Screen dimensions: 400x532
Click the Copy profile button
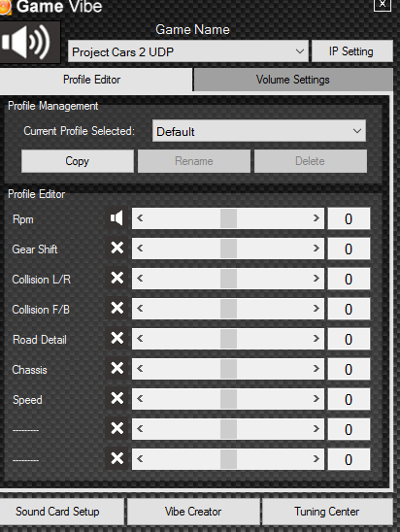coord(78,161)
